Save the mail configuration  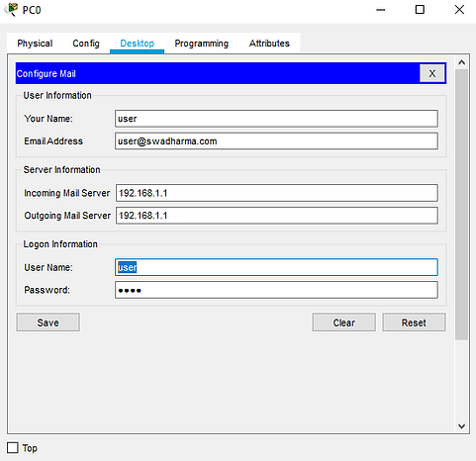48,323
